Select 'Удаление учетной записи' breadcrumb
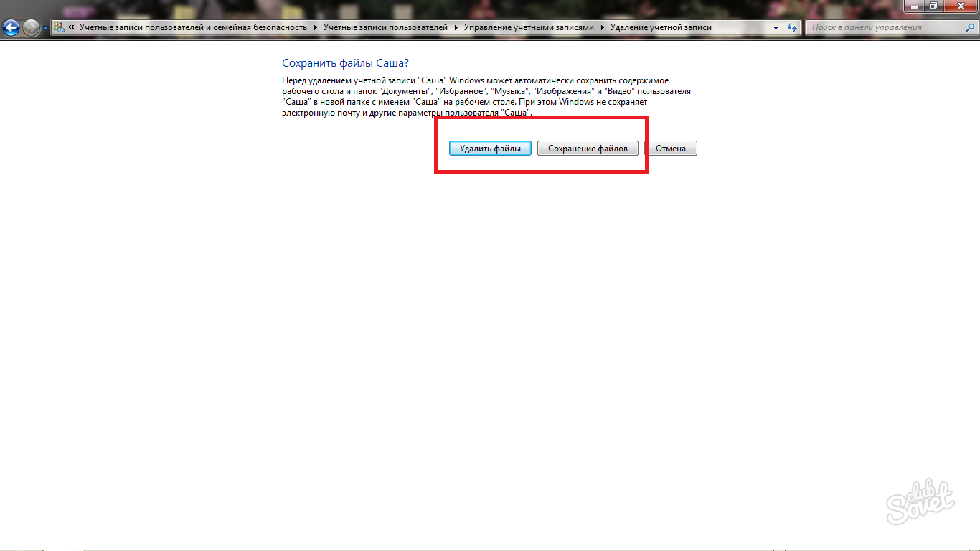 click(x=661, y=27)
